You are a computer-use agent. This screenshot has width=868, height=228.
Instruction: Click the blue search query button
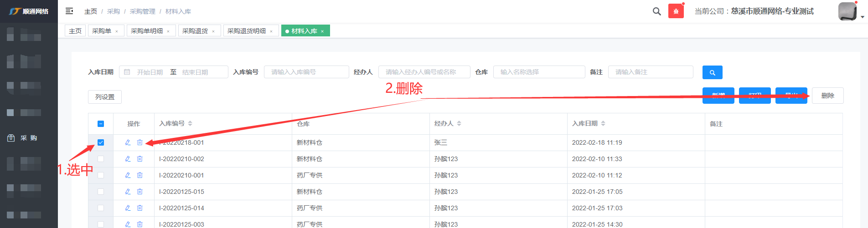pos(712,72)
